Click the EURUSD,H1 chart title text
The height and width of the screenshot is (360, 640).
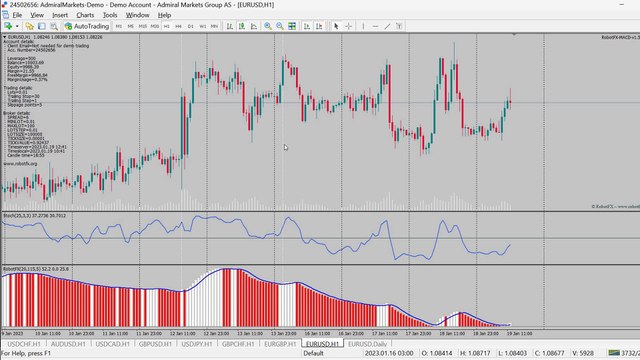point(19,37)
